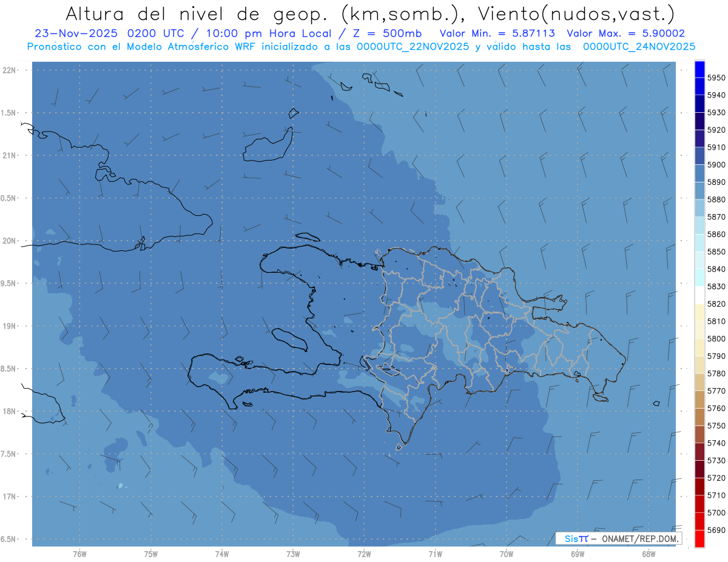The image size is (728, 562).
Task: Click the "72W" longitude label
Action: pyautogui.click(x=364, y=554)
